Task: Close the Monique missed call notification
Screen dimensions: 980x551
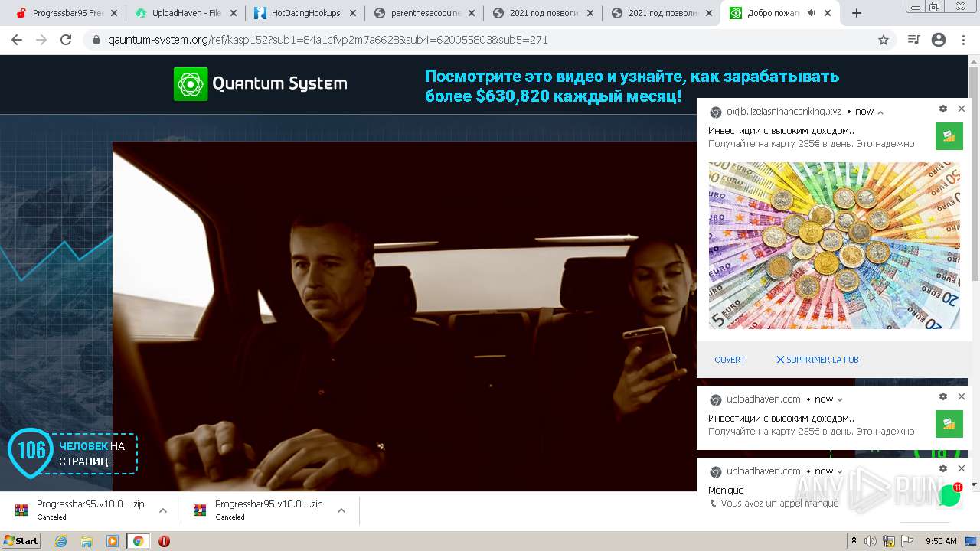Action: (962, 468)
